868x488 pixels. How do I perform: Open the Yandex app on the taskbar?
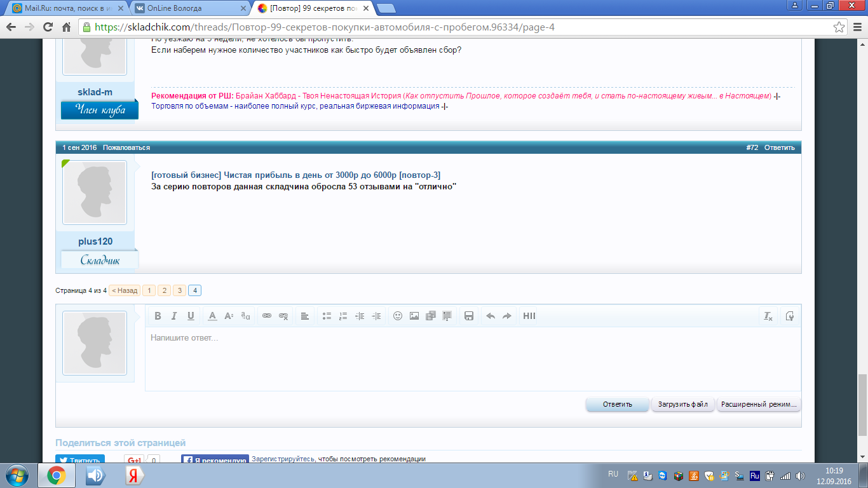[133, 475]
